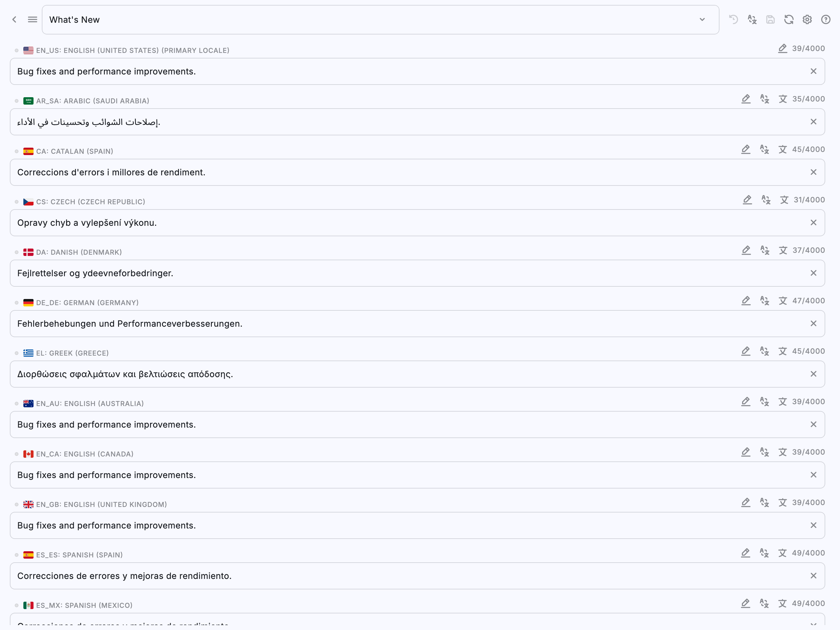The width and height of the screenshot is (840, 630).
Task: Click the pencil edit icon for the EN_US primary locale
Action: [x=782, y=48]
